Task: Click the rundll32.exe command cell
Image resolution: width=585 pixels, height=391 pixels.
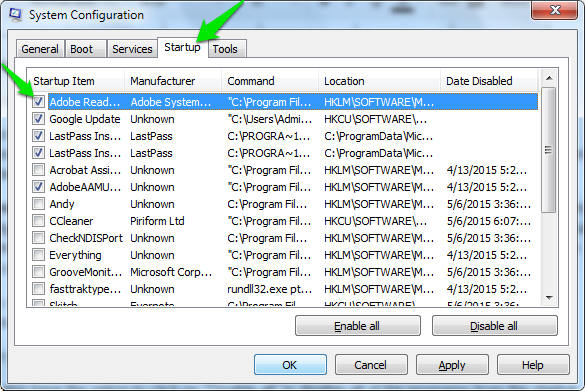Action: (x=269, y=289)
